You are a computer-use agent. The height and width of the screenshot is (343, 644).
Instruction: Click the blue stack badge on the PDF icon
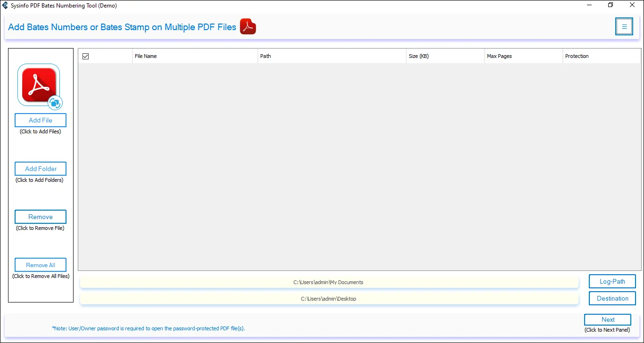(55, 103)
